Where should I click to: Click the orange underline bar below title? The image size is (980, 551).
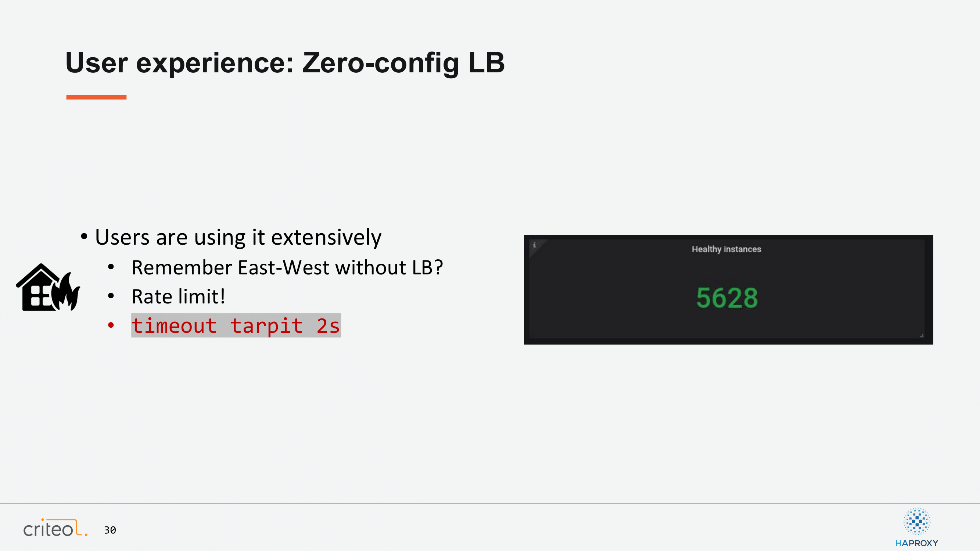point(96,97)
